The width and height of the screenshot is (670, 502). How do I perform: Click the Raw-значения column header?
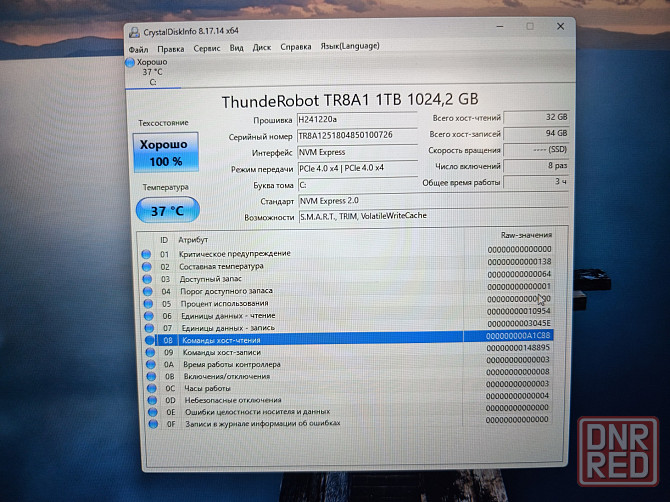[x=526, y=235]
